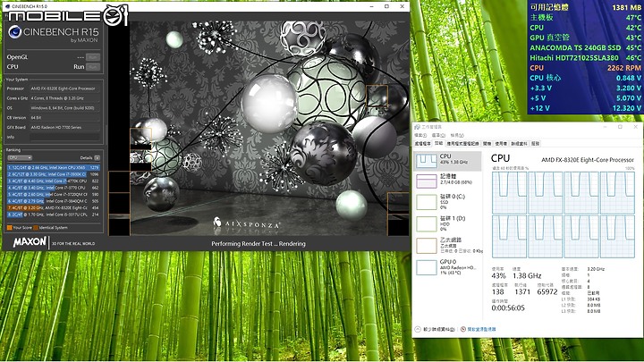Click the 43% usage value in Task Manager
The width and height of the screenshot is (644, 362).
tap(498, 276)
